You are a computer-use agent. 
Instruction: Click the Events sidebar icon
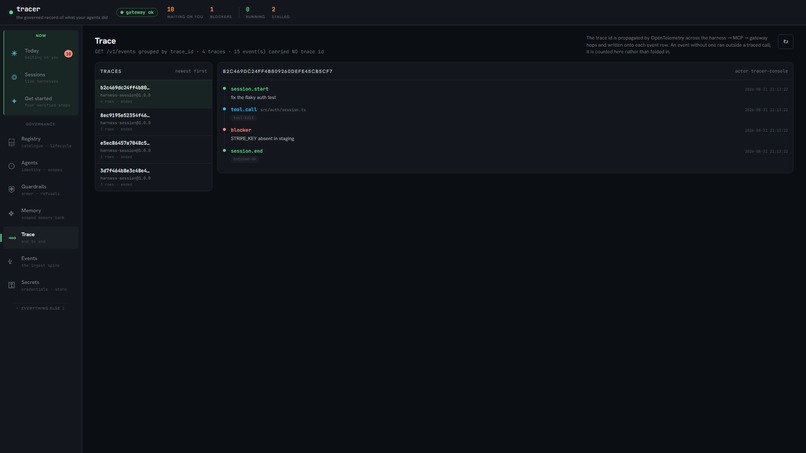click(x=11, y=262)
